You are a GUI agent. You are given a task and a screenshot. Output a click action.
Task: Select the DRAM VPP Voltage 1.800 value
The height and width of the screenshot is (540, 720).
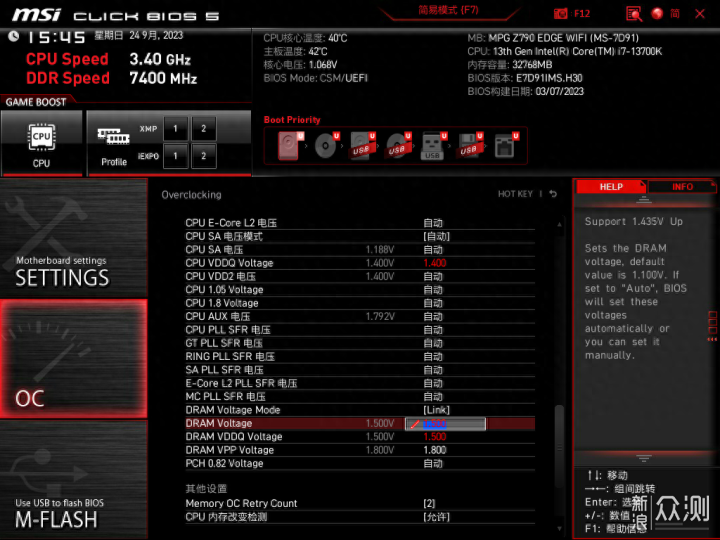tap(434, 450)
